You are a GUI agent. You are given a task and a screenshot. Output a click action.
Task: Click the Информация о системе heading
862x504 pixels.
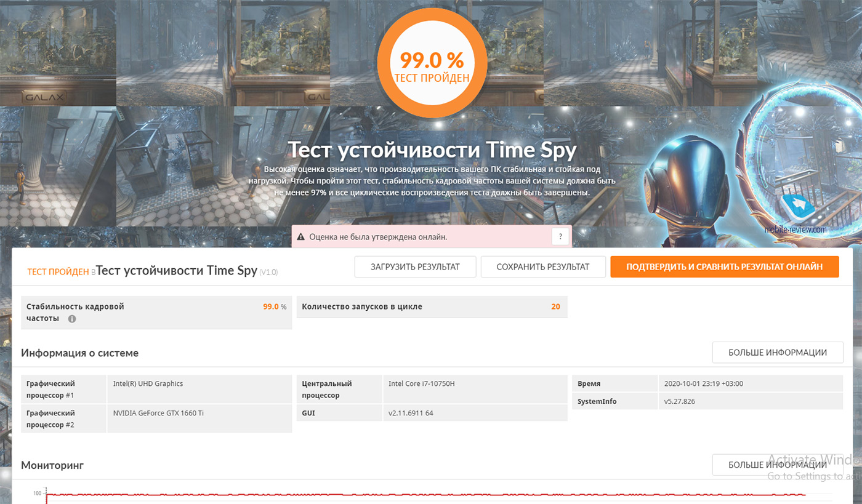(x=80, y=353)
